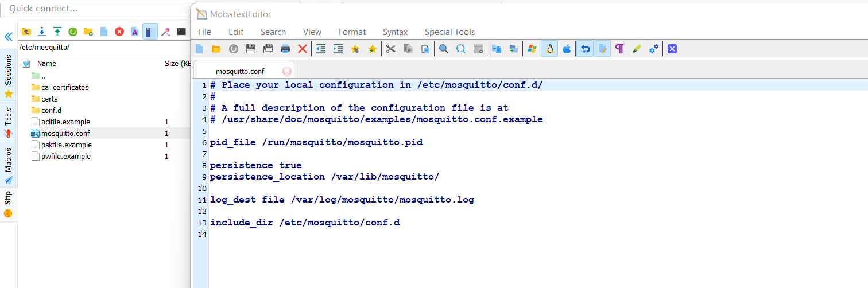Image resolution: width=868 pixels, height=288 pixels.
Task: Select the parent '..' folder entry
Action: point(43,76)
